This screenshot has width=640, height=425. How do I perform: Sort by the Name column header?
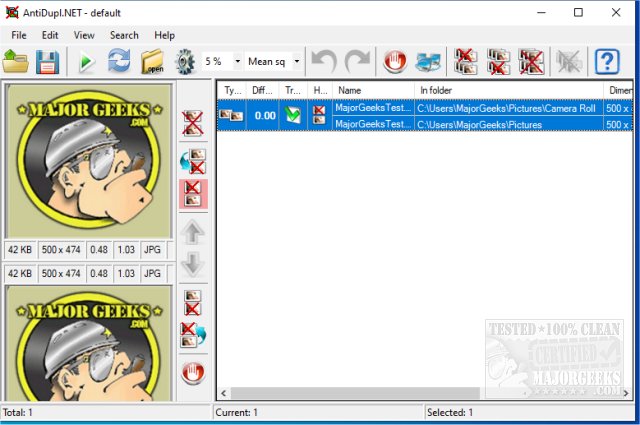point(373,90)
